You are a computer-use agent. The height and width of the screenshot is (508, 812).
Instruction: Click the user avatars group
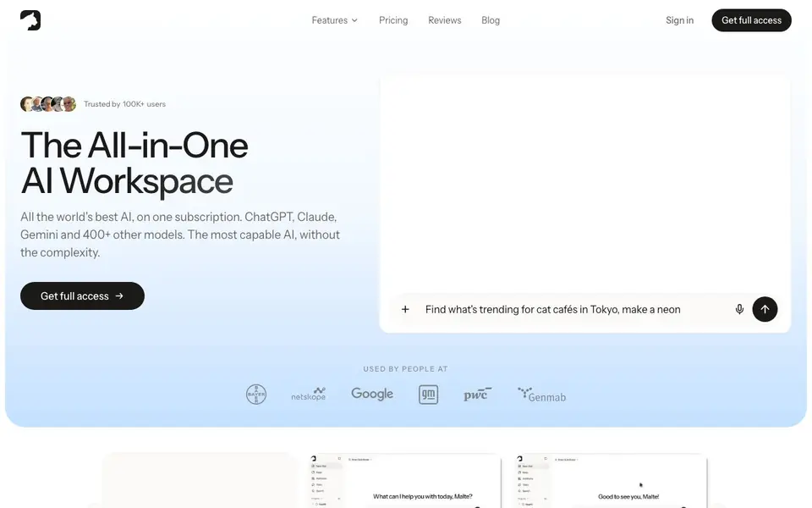click(48, 104)
